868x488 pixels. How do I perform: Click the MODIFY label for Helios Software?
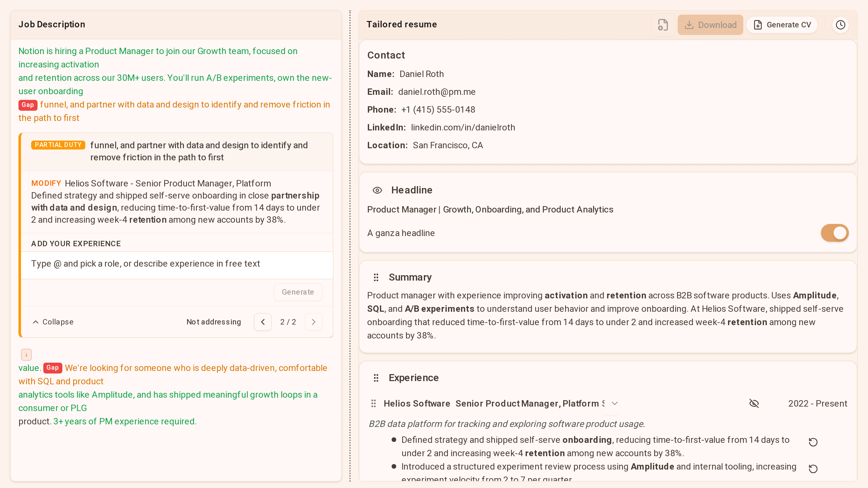point(46,184)
